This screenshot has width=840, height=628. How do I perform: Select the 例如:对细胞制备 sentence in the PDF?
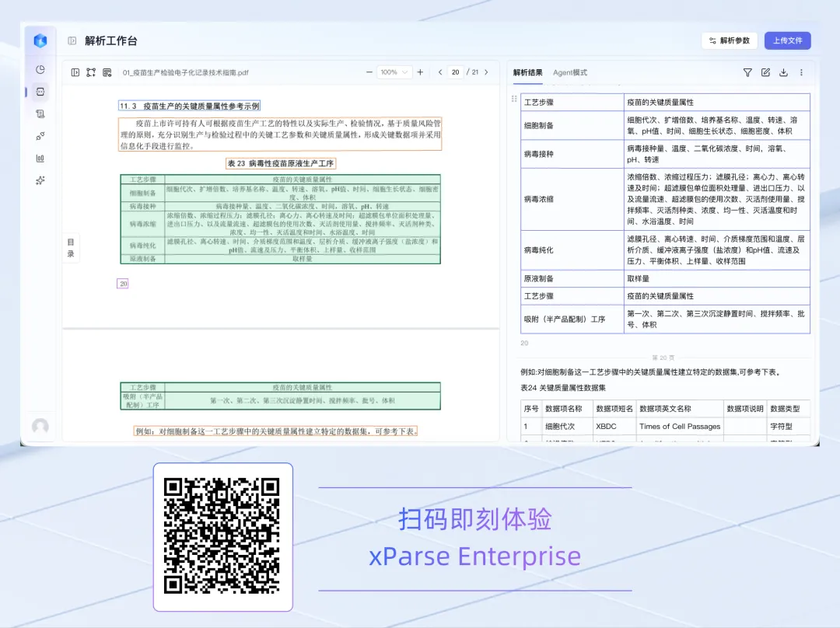275,431
